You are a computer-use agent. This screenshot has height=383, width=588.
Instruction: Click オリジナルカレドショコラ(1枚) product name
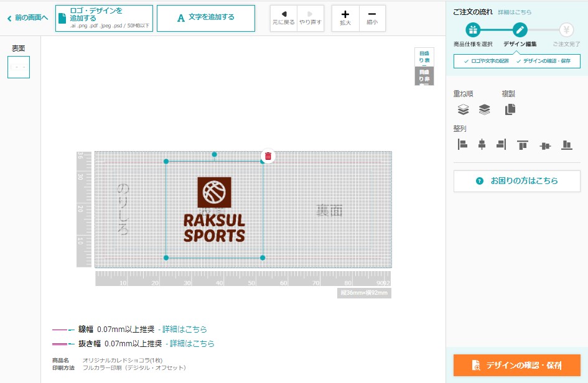point(122,360)
